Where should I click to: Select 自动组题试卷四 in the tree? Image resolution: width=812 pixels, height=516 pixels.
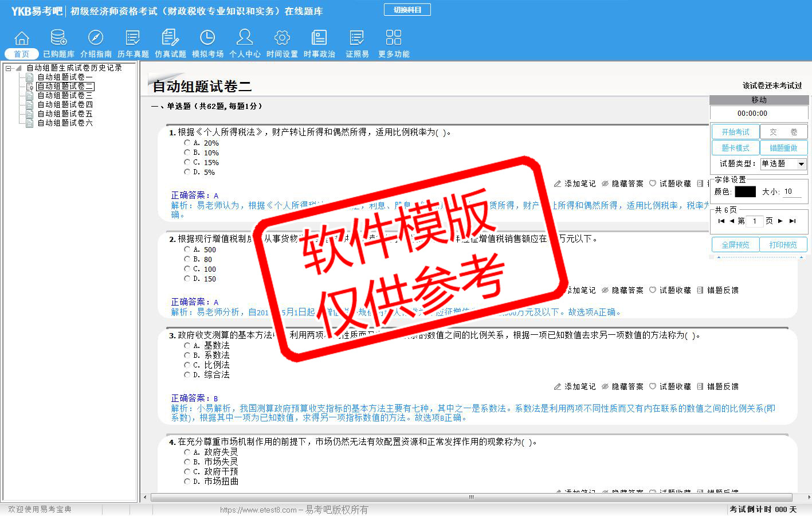pyautogui.click(x=65, y=105)
